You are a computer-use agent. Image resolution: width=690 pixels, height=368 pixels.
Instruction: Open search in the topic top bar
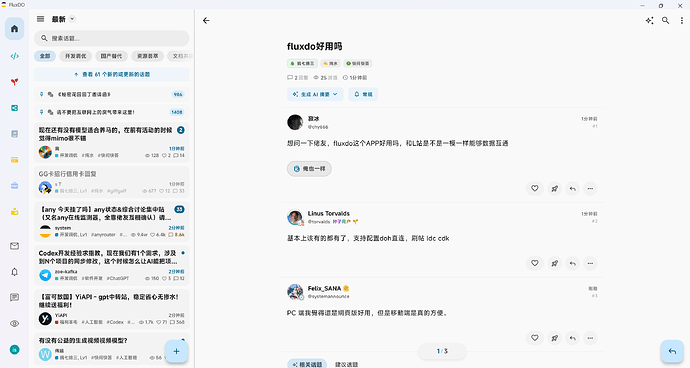(x=665, y=20)
